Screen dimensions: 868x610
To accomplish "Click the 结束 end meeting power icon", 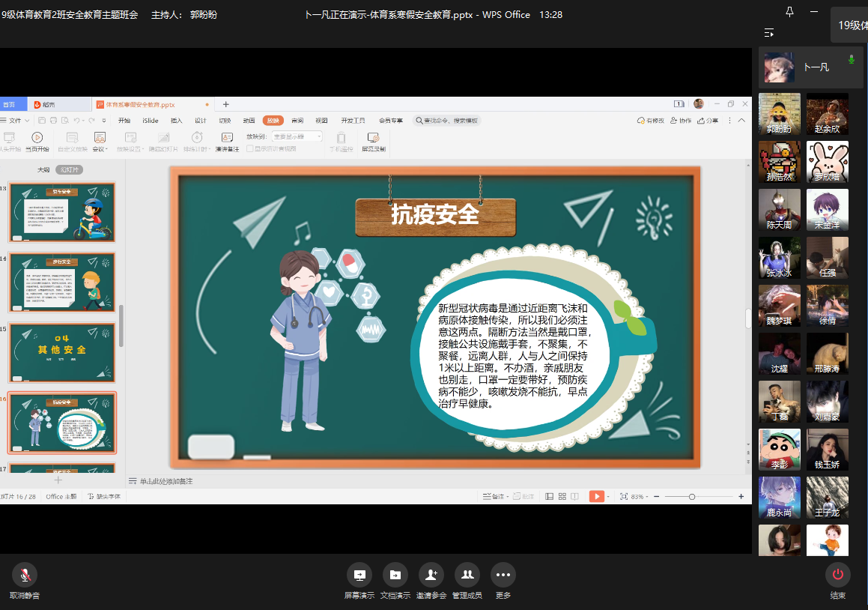I will pyautogui.click(x=837, y=575).
